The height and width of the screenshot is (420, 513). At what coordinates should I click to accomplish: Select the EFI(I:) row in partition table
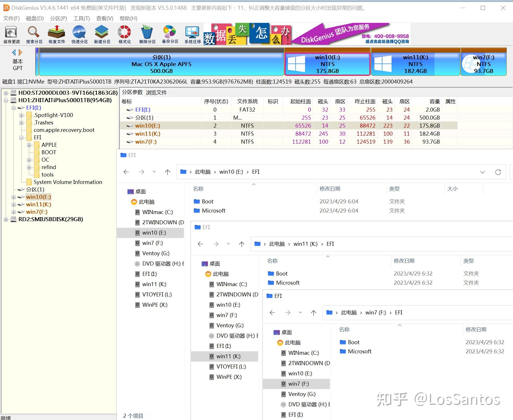[288, 110]
